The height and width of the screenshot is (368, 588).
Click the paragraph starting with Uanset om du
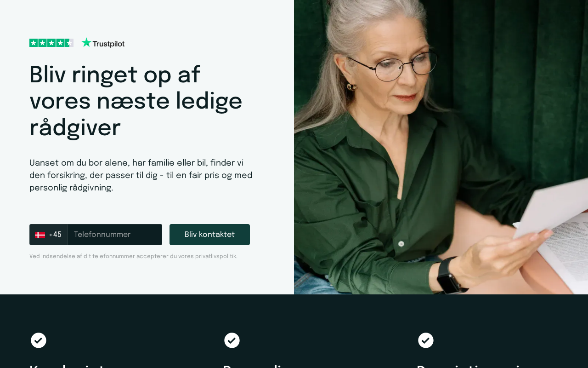click(141, 175)
